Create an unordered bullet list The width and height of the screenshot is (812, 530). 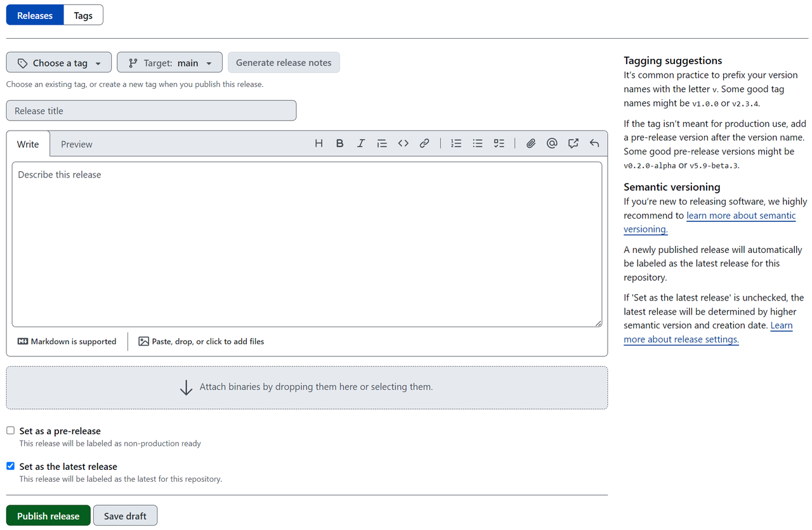coord(478,143)
